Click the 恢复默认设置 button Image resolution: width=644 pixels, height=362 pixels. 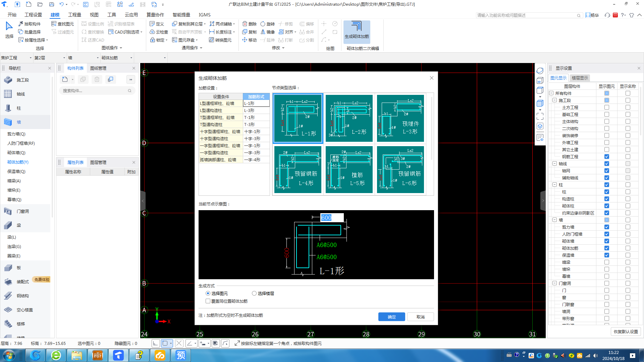pyautogui.click(x=626, y=331)
